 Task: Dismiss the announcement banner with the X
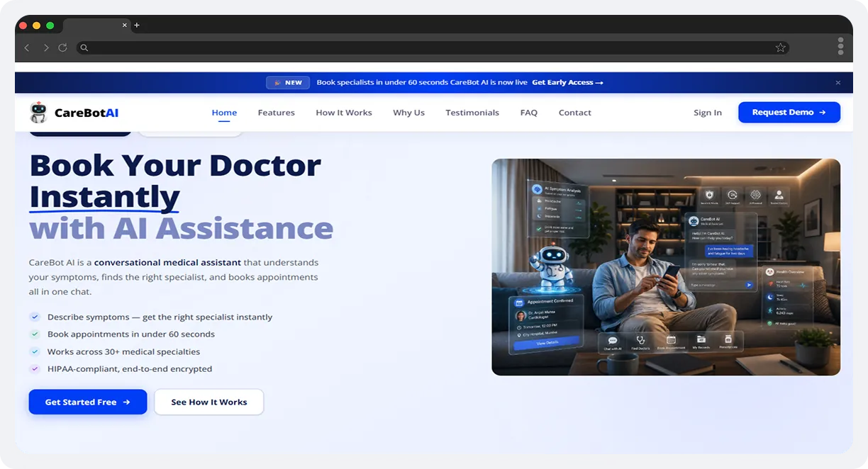[838, 83]
